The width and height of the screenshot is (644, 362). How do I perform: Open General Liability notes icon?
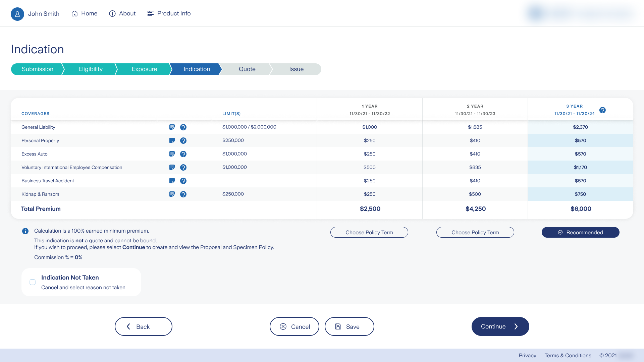[x=172, y=127]
